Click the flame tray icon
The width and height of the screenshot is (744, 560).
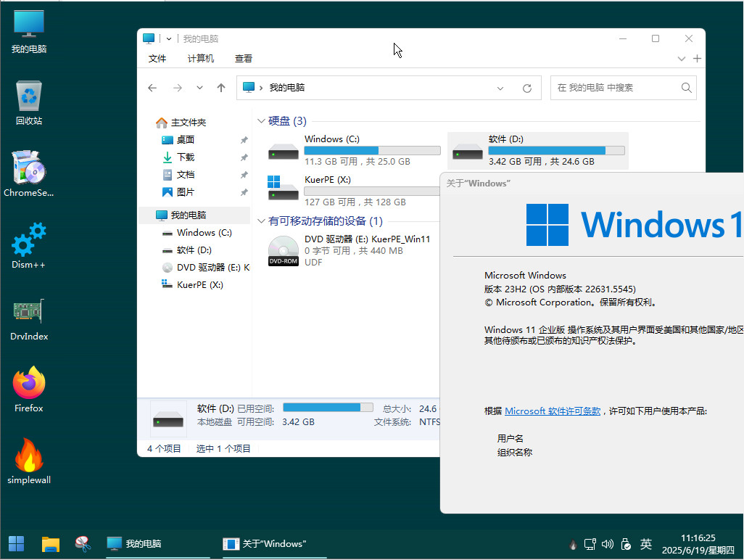[x=573, y=544]
